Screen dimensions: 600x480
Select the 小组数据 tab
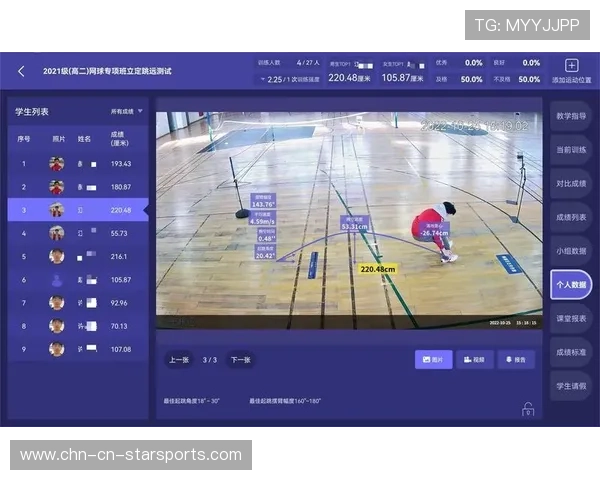(571, 251)
